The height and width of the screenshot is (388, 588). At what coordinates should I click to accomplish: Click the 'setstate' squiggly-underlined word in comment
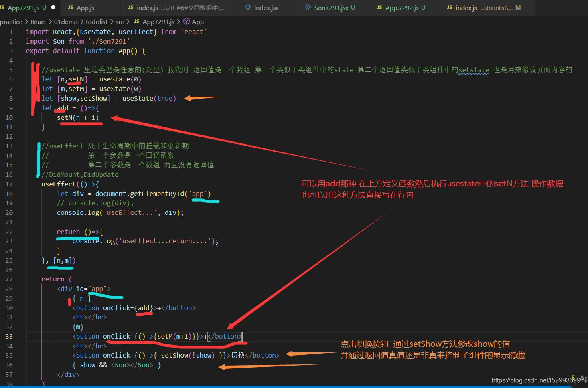474,70
